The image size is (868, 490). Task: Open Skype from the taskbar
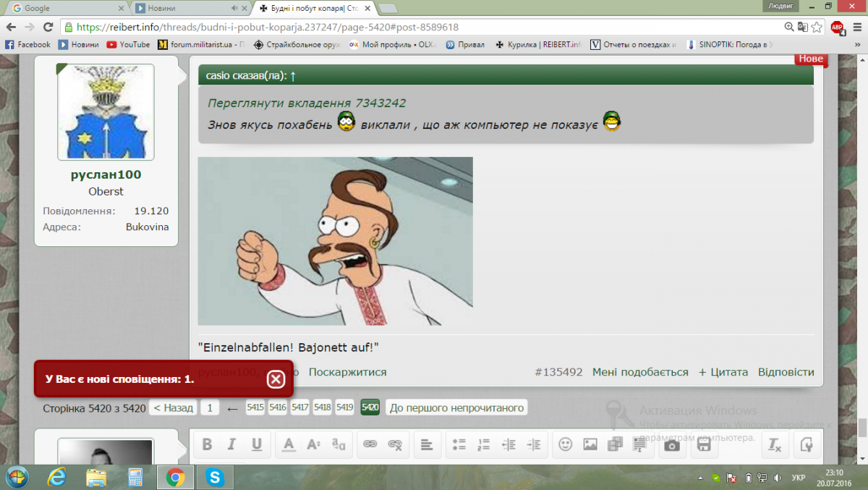pos(213,477)
